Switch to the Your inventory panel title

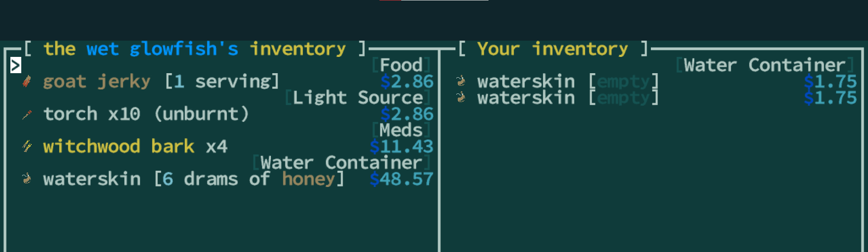coord(552,49)
